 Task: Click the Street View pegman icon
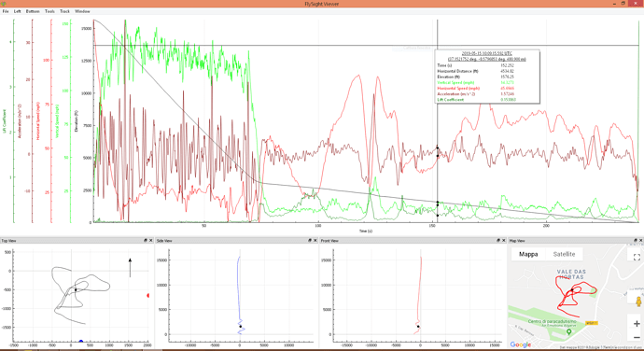tap(638, 302)
